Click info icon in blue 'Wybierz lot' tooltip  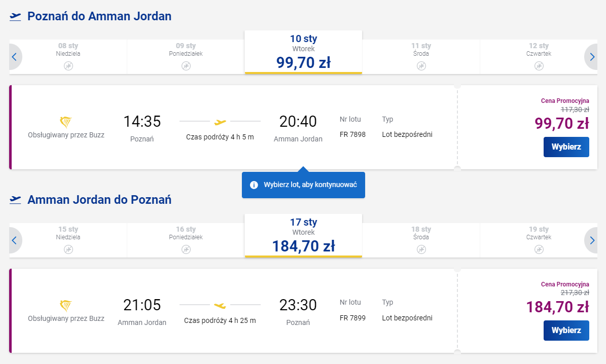[254, 185]
